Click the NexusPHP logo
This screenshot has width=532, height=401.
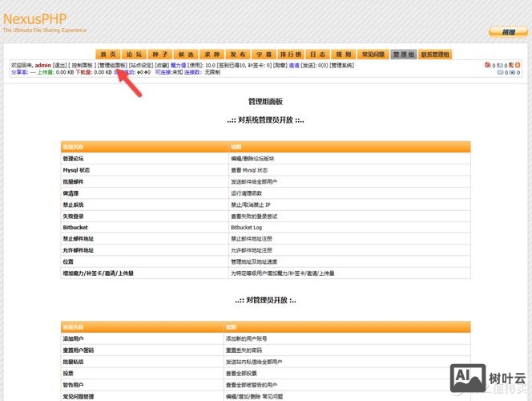[x=35, y=19]
